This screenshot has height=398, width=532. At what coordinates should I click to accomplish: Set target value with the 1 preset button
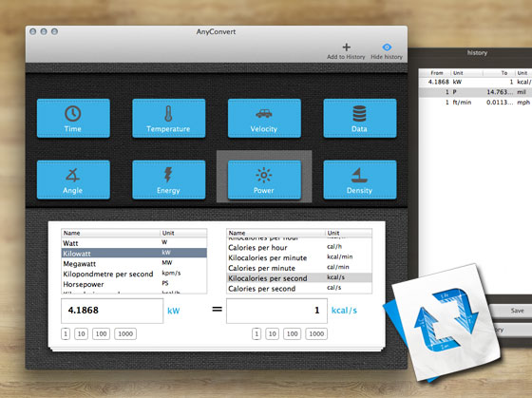coord(256,333)
